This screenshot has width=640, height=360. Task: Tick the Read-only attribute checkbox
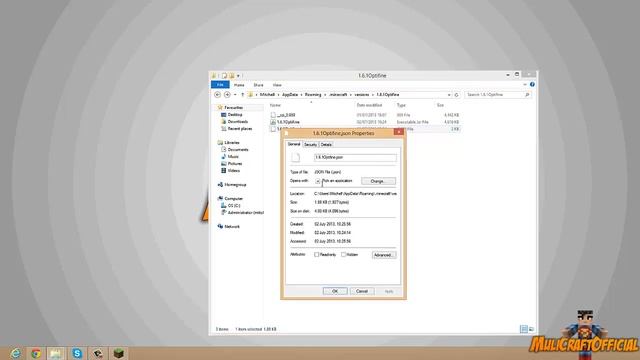tap(316, 255)
